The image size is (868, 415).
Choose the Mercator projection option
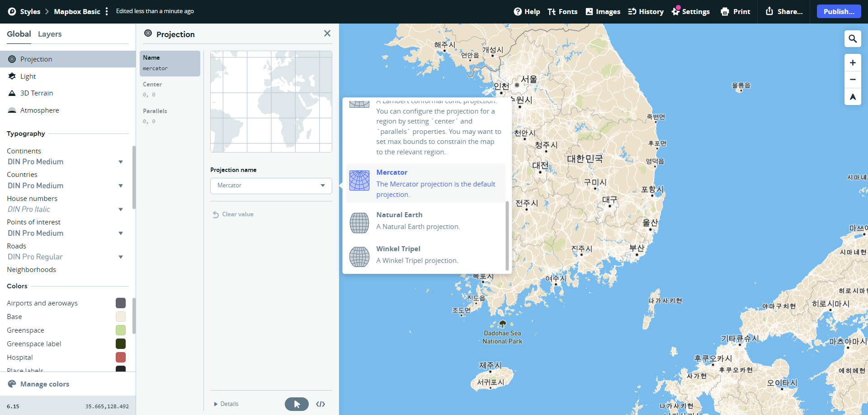coord(425,183)
